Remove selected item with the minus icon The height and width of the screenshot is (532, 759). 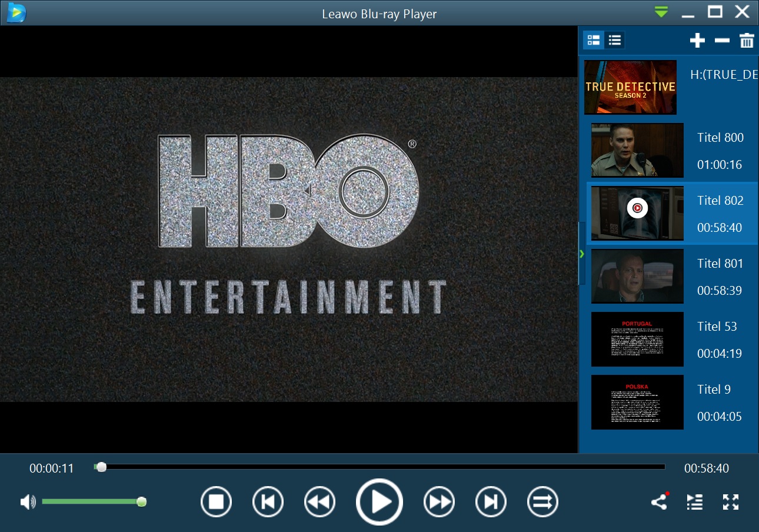[x=722, y=41]
